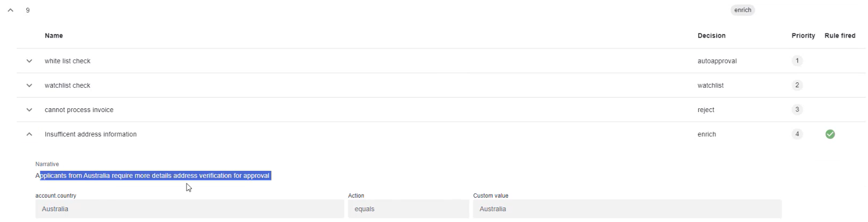Click the Priority column header
This screenshot has height=222, width=868.
point(803,36)
